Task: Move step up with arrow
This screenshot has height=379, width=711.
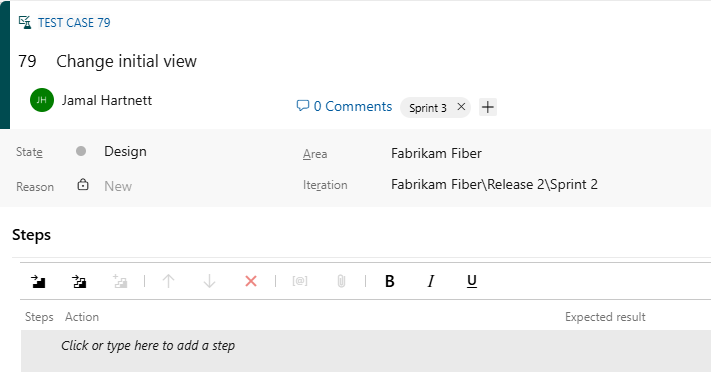Action: [x=168, y=282]
